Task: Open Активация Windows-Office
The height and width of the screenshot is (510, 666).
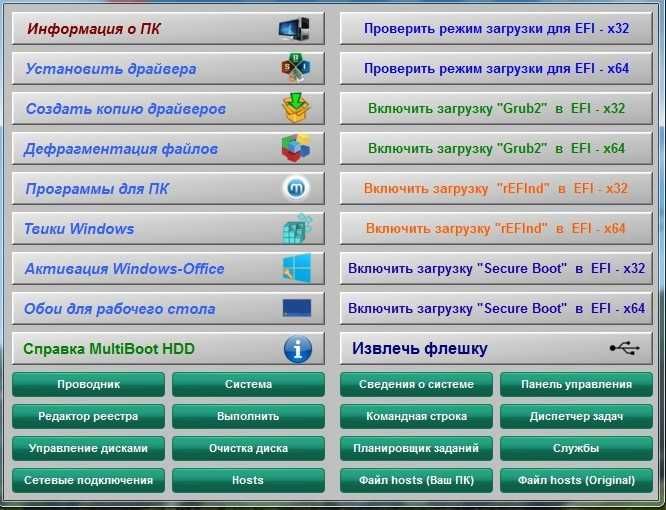Action: point(168,268)
